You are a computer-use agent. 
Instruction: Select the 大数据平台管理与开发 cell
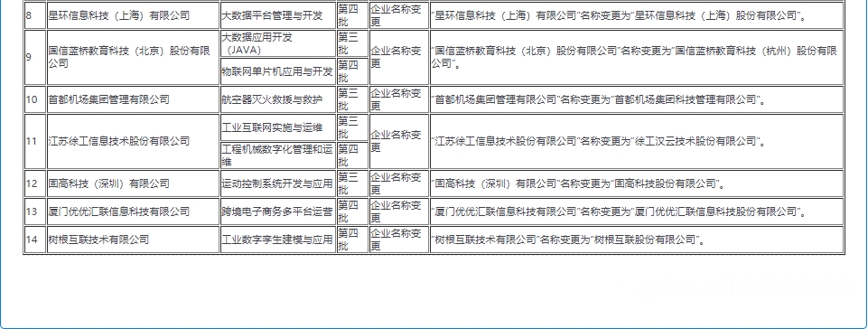click(x=278, y=15)
